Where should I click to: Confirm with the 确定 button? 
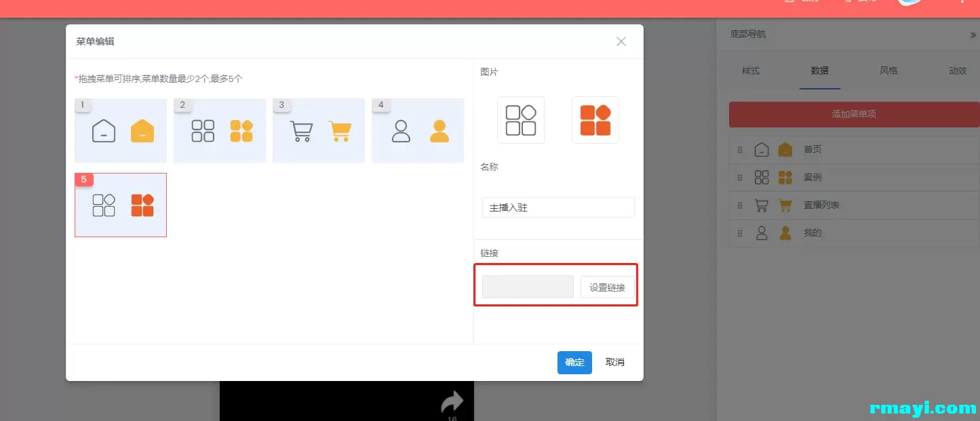(x=574, y=362)
